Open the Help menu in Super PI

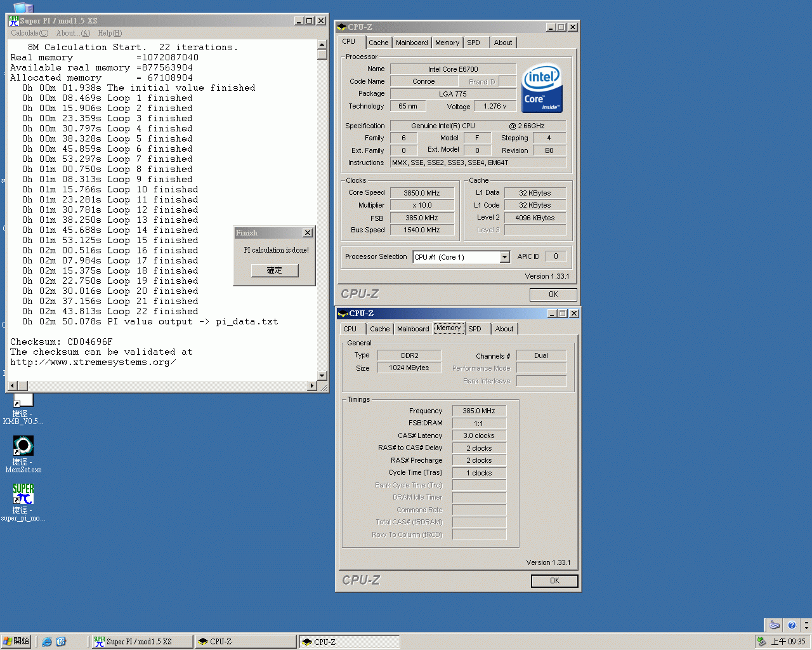[110, 33]
